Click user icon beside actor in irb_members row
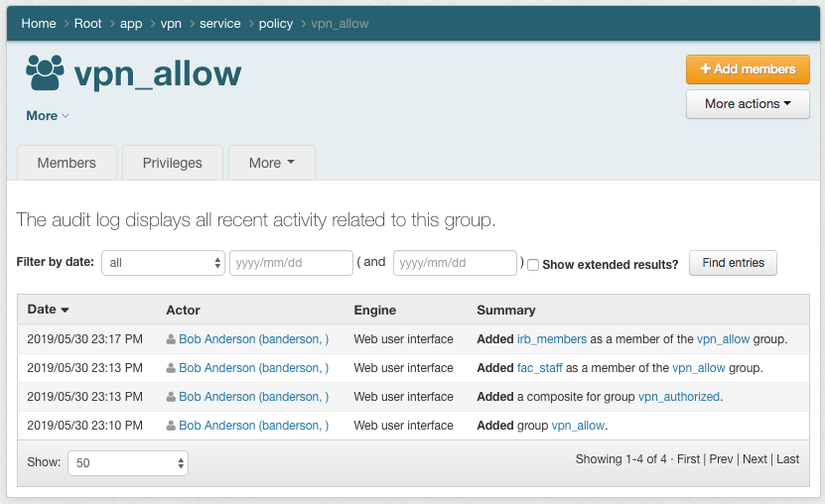The height and width of the screenshot is (504, 825). click(172, 339)
